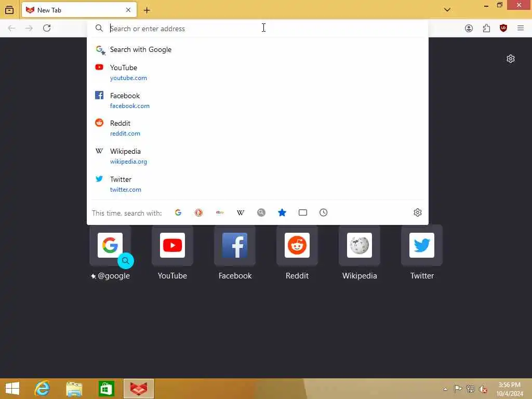Open the muted volume tray icon

(x=483, y=389)
